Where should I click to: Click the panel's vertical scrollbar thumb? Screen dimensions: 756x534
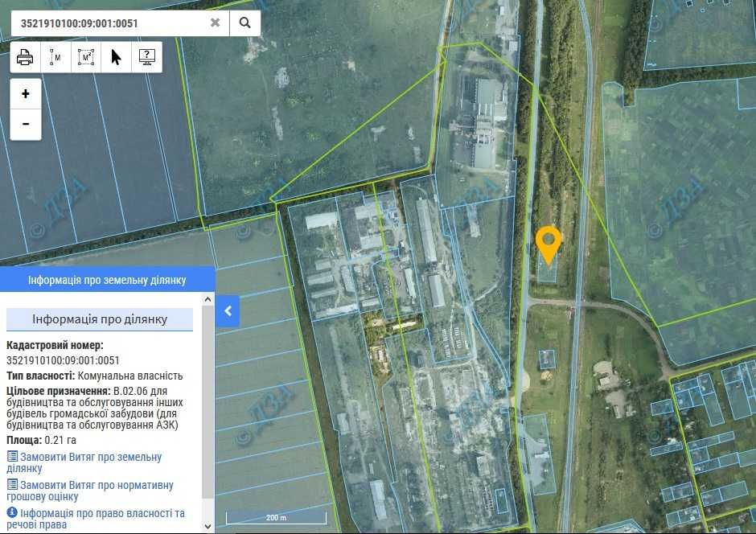[207, 402]
